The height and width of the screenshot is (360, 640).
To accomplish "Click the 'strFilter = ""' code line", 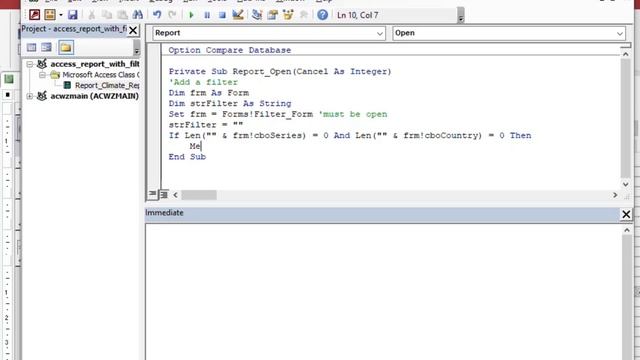I will click(206, 124).
